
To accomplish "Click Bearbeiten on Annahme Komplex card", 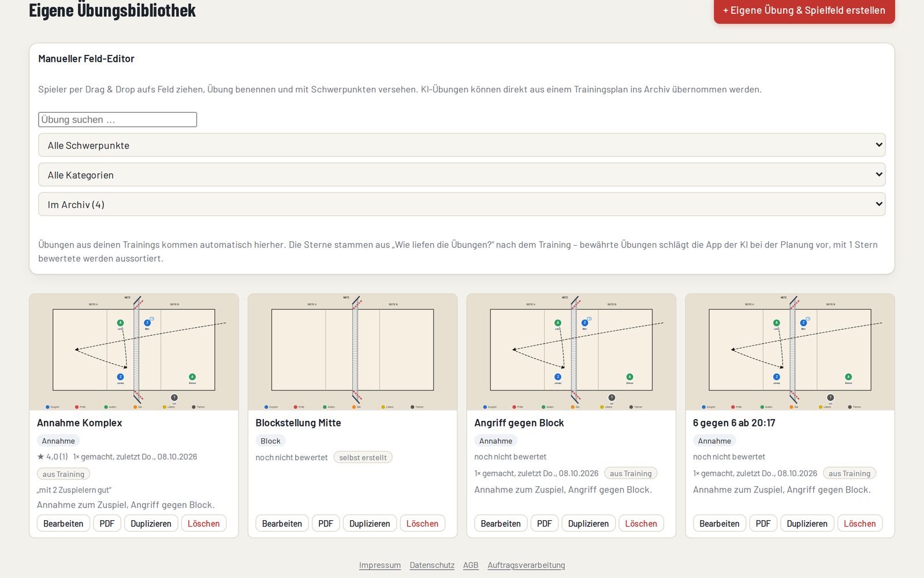I will (x=64, y=524).
